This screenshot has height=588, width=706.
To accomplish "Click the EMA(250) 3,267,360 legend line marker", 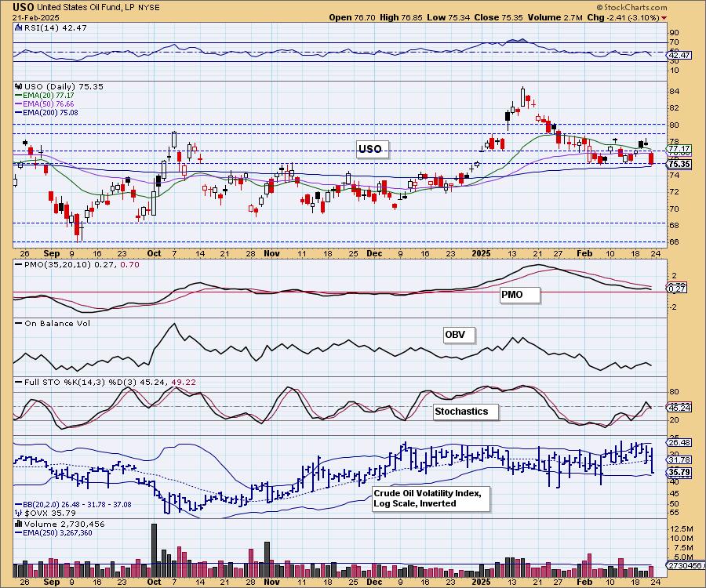I will pyautogui.click(x=19, y=532).
